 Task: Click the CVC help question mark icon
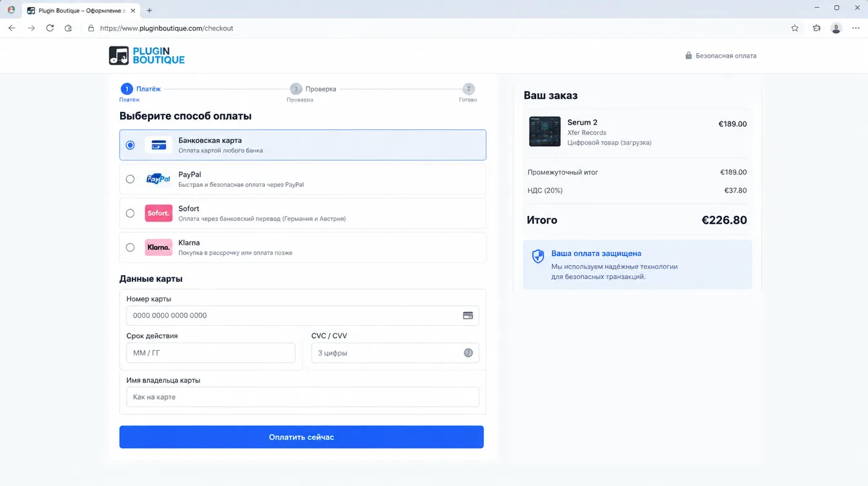[x=468, y=353]
